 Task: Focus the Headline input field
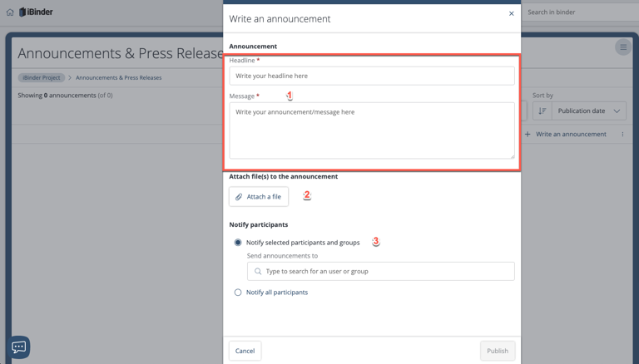(x=372, y=76)
